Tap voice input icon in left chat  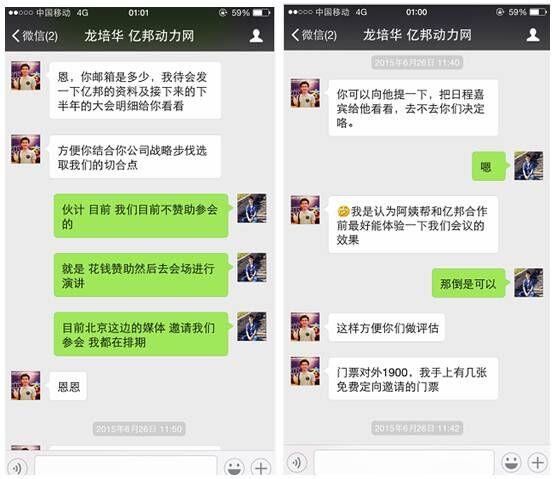(x=16, y=468)
